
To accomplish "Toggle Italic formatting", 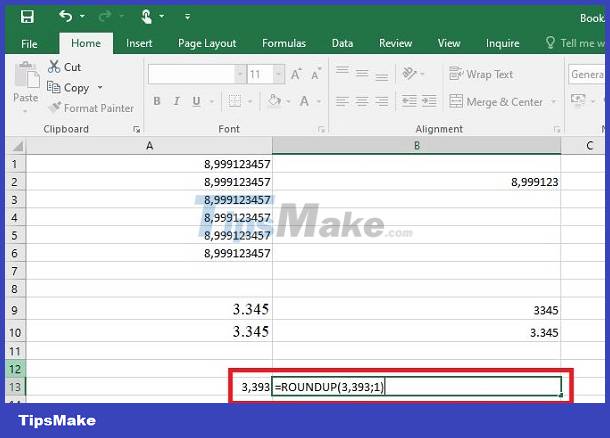I will pyautogui.click(x=177, y=101).
